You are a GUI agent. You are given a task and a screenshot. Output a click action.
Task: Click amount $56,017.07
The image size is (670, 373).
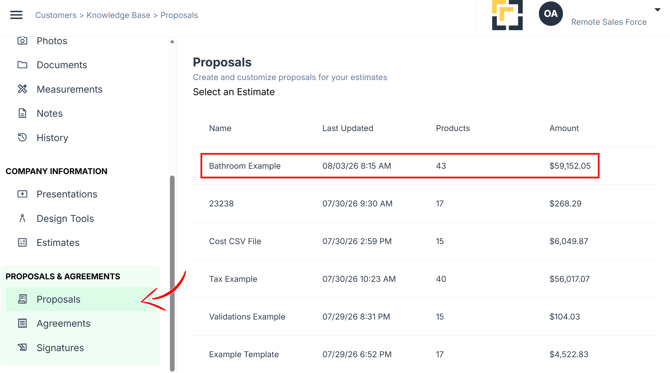coord(569,279)
